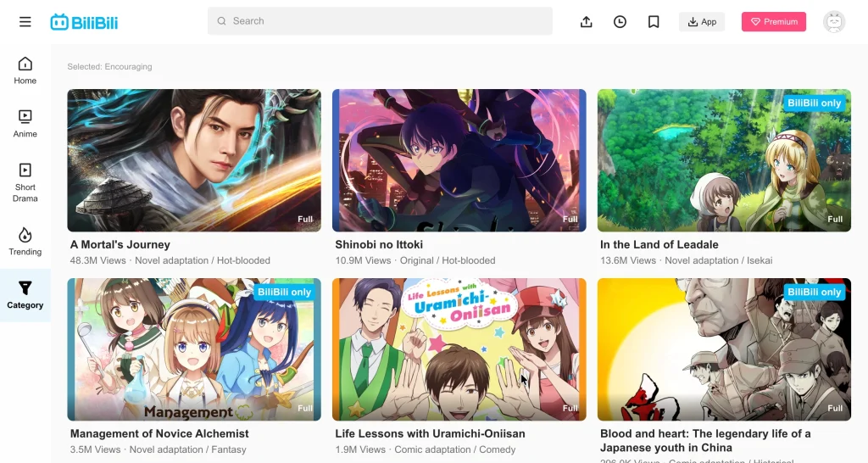Image resolution: width=868 pixels, height=463 pixels.
Task: Click the Shinobi no Ittoki title
Action: 379,245
